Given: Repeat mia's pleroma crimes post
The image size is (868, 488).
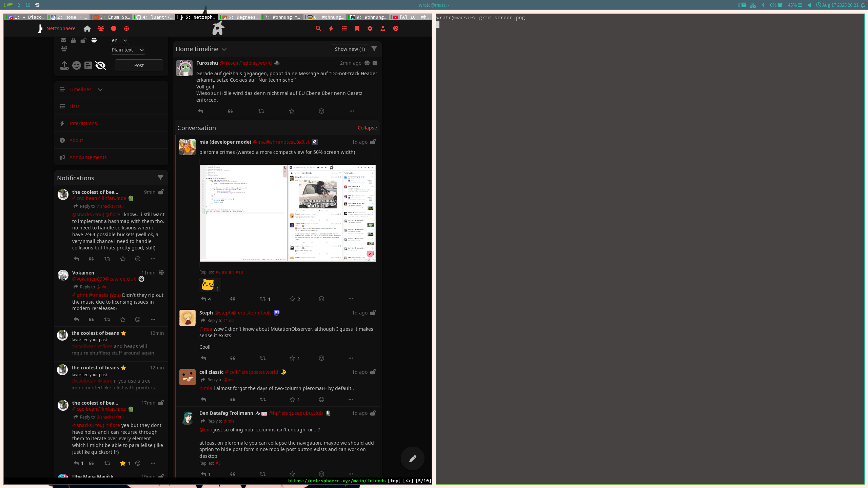Looking at the screenshot, I should 263,299.
